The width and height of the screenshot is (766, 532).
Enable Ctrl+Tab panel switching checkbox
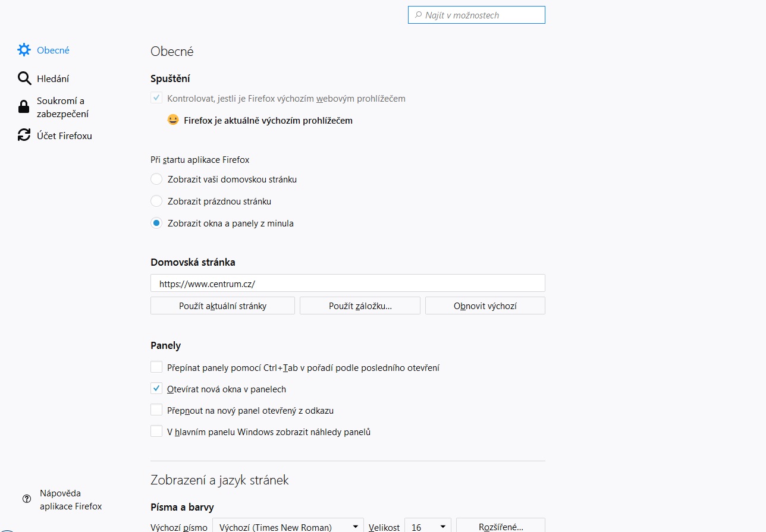click(x=156, y=367)
